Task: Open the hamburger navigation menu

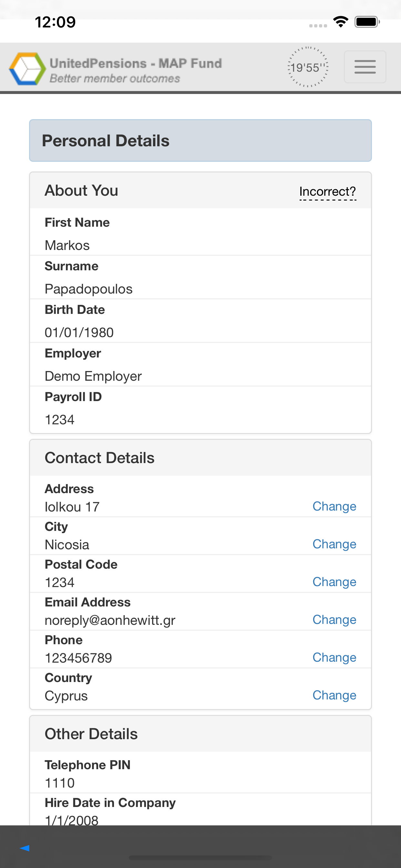Action: click(x=365, y=67)
